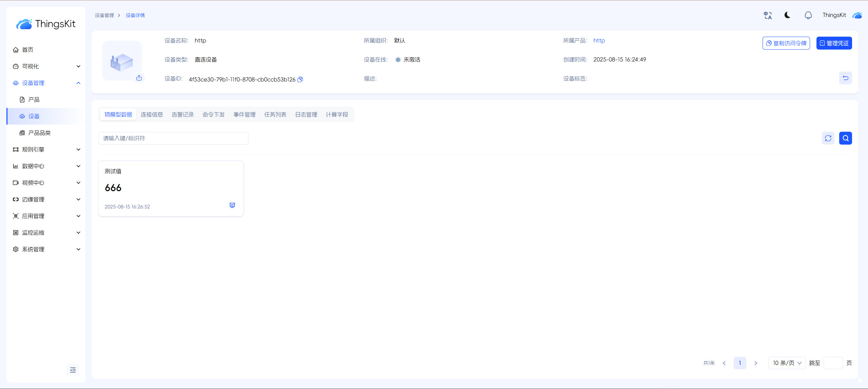Toggle dark mode moon icon
868x389 pixels.
[787, 15]
